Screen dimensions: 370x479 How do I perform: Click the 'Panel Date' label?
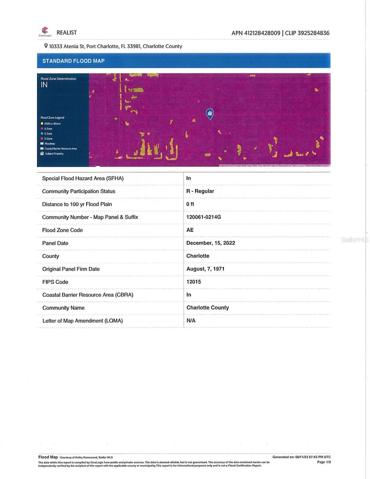click(55, 243)
